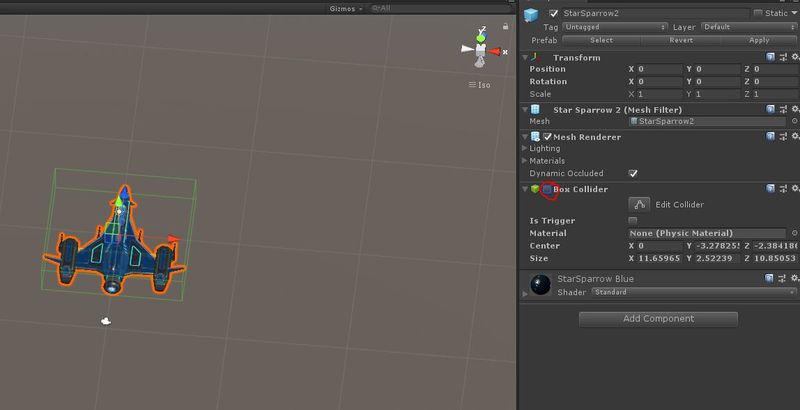Click the Position X field
This screenshot has height=410, width=800.
659,69
